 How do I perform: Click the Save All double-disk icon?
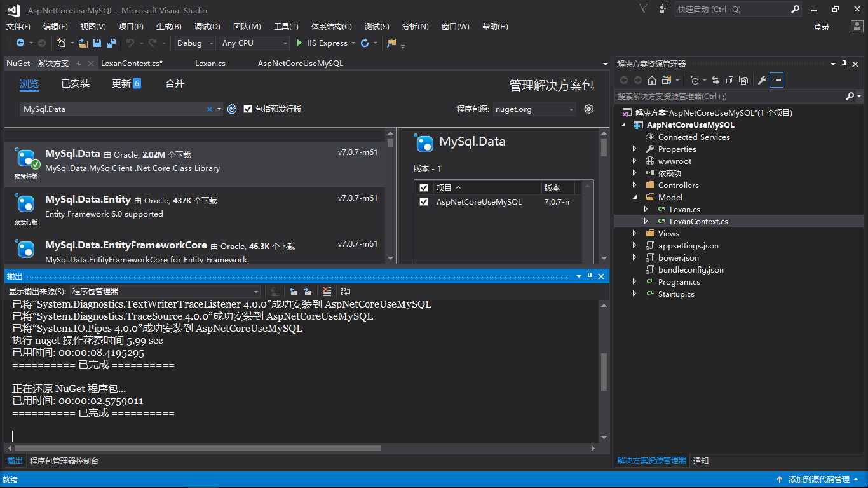point(111,43)
